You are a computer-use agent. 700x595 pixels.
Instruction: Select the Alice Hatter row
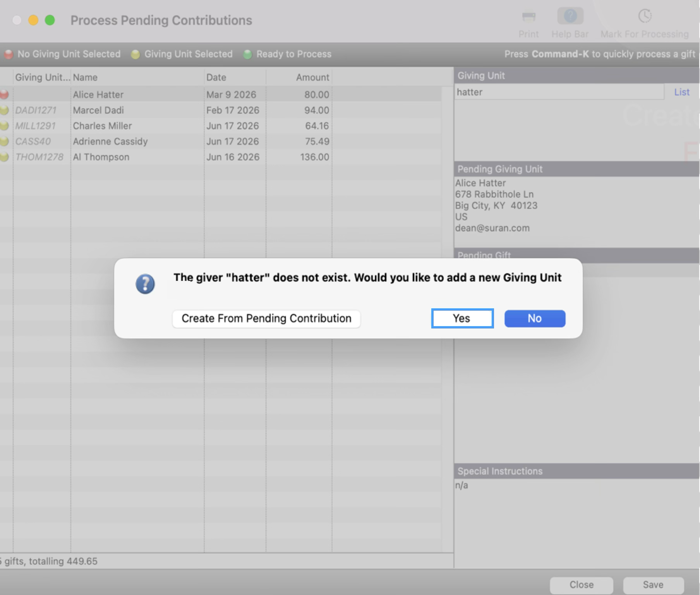221,95
